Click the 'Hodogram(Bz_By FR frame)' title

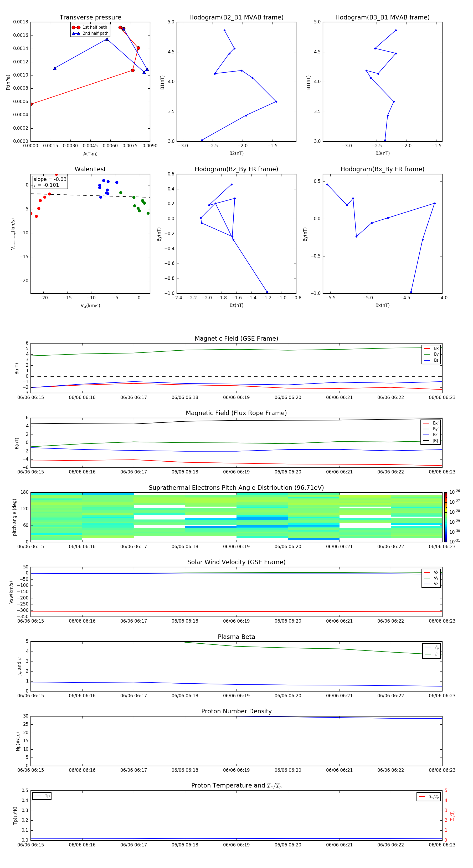click(x=236, y=169)
